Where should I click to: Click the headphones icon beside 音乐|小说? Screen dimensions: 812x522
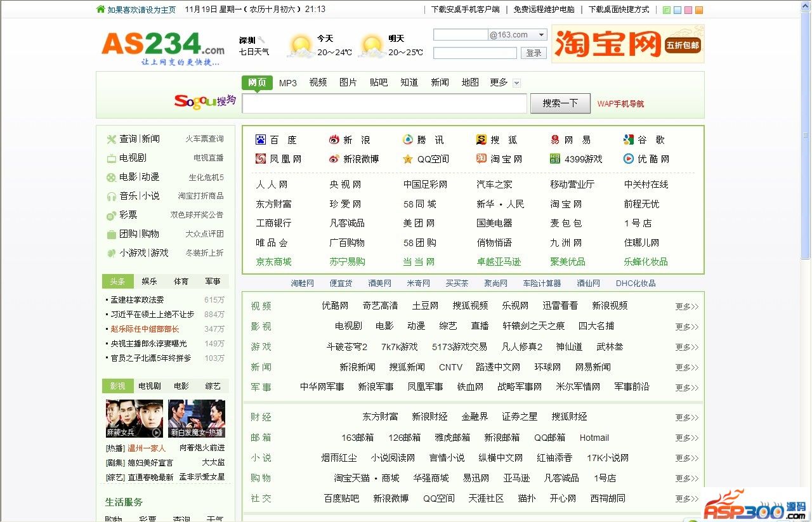[111, 196]
